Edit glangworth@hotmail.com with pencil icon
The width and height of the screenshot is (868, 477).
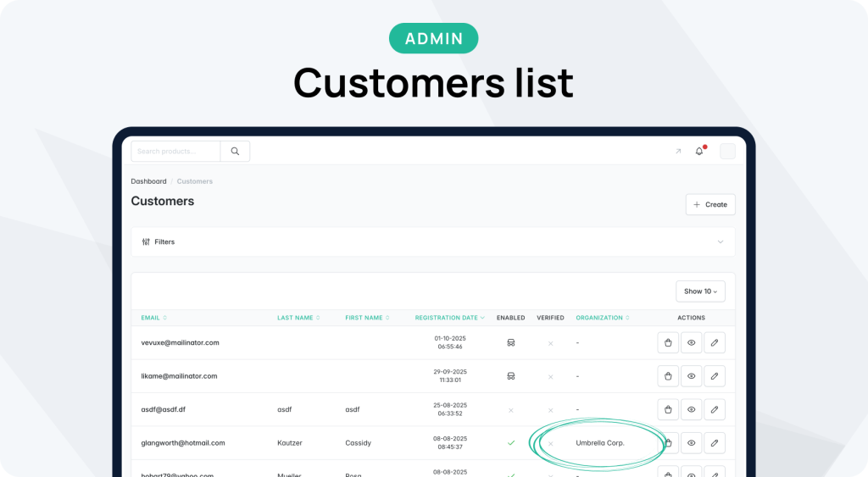tap(715, 442)
